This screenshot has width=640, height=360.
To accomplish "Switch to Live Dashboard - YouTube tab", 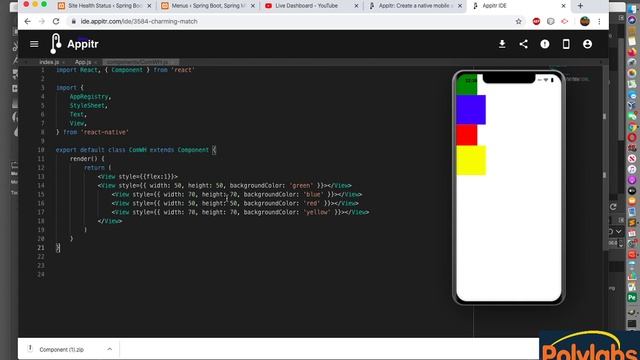I will point(312,6).
